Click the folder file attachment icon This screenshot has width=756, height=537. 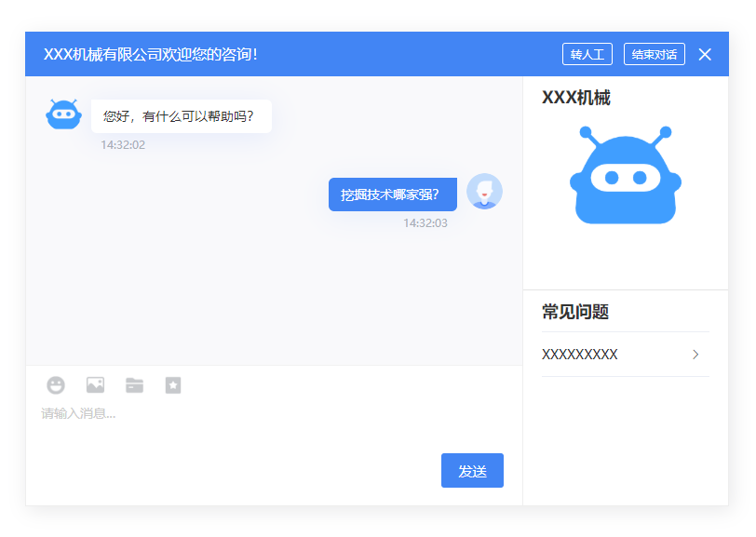click(134, 385)
